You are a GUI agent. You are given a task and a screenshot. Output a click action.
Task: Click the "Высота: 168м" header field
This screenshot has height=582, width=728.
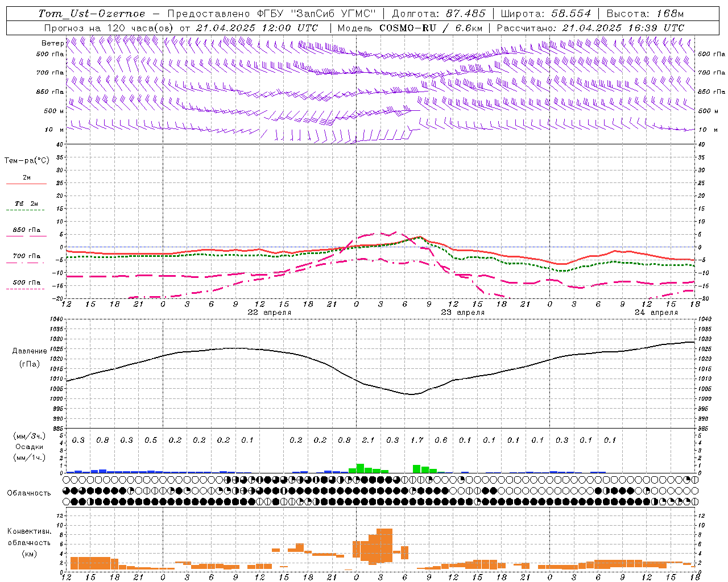(x=645, y=14)
